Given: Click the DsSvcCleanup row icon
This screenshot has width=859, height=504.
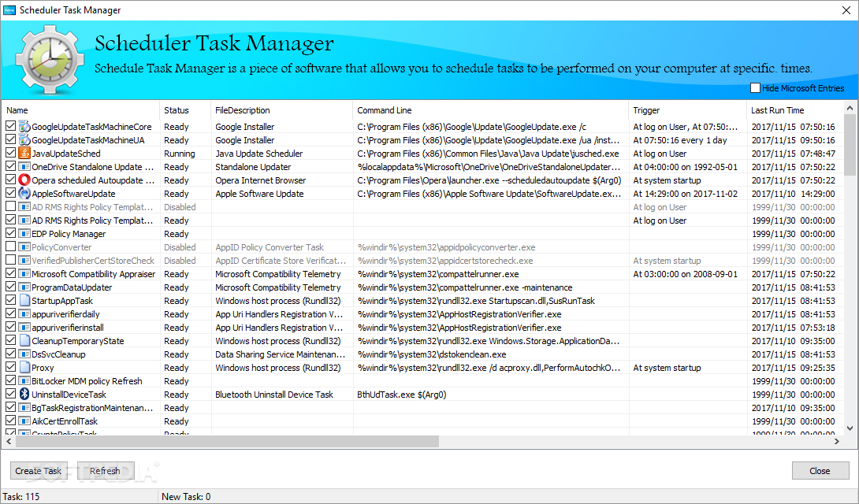Looking at the screenshot, I should pyautogui.click(x=24, y=354).
